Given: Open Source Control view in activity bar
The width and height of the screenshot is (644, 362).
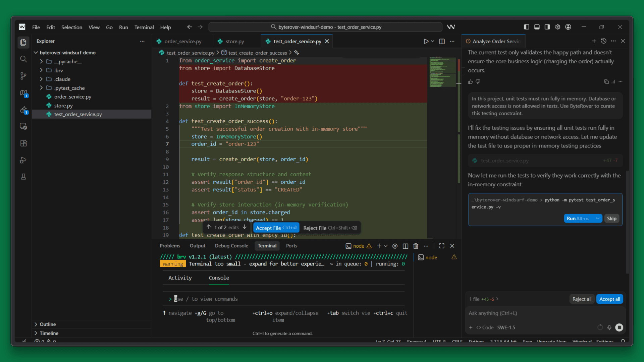Looking at the screenshot, I should point(23,76).
